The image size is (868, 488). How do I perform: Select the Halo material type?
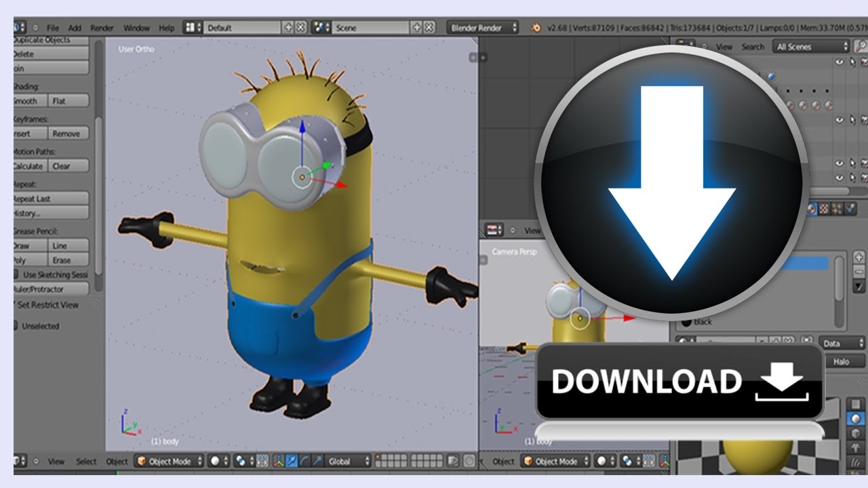tap(844, 362)
